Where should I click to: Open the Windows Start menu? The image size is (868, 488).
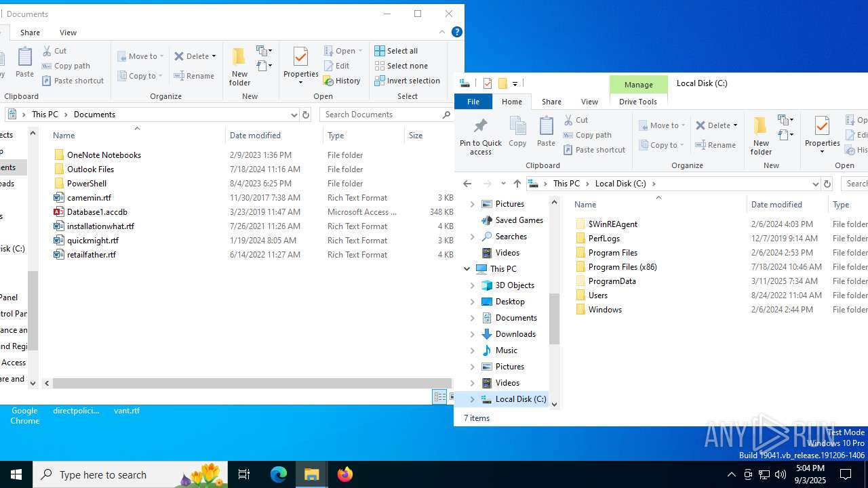click(16, 474)
